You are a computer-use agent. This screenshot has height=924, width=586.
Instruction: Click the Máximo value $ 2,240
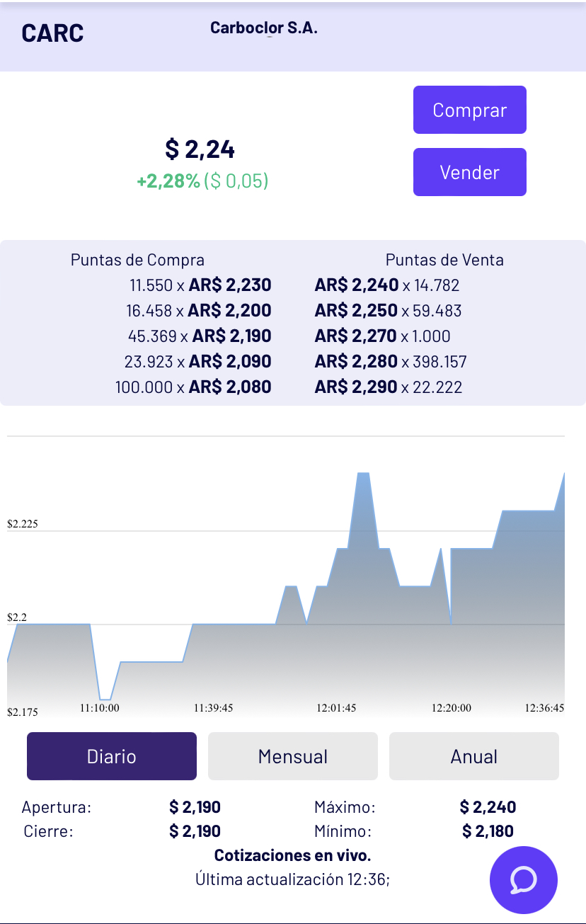[488, 807]
